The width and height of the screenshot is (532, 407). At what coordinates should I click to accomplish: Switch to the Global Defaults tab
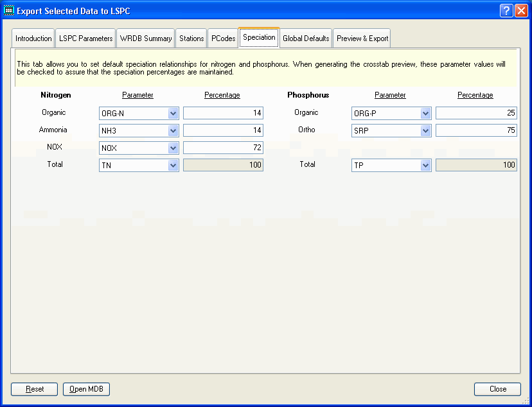(306, 38)
